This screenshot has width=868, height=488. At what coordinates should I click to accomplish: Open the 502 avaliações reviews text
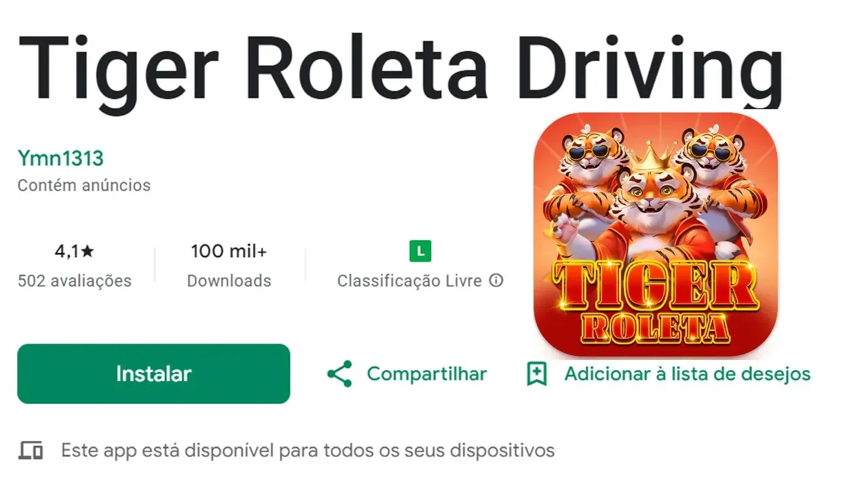pyautogui.click(x=75, y=281)
